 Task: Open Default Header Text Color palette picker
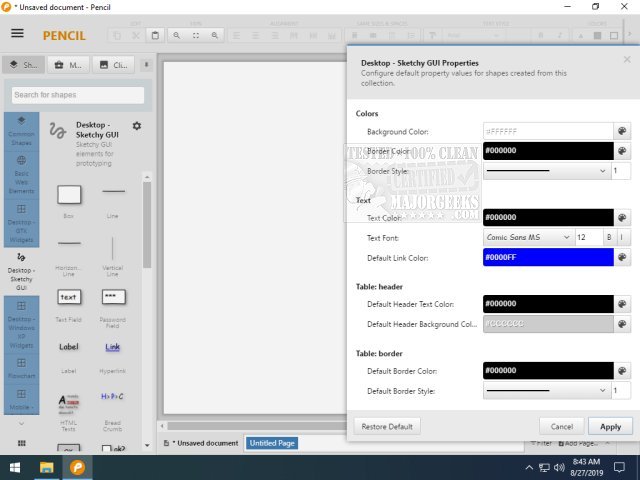622,304
